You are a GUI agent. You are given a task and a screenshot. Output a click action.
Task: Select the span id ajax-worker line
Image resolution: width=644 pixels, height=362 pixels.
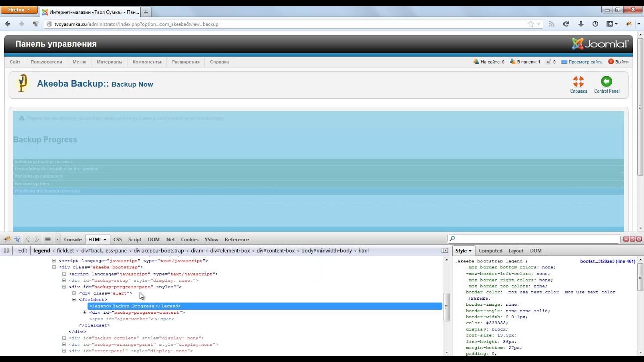pyautogui.click(x=132, y=319)
